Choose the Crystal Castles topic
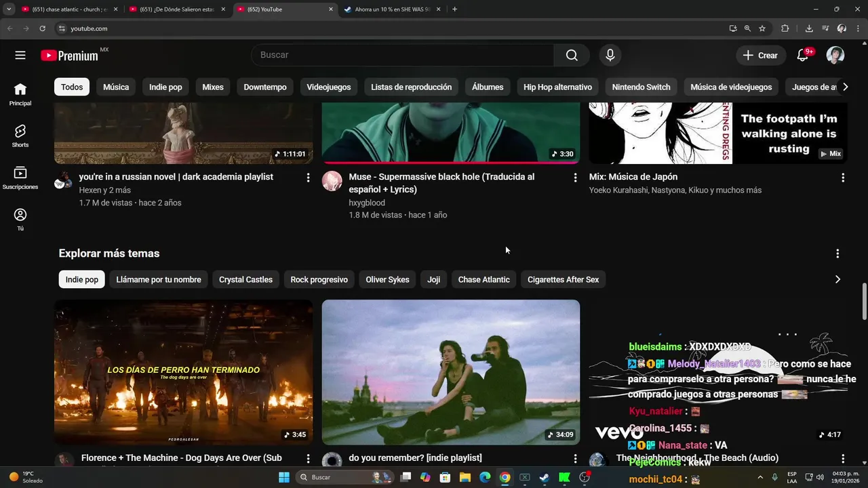The height and width of the screenshot is (488, 868). pyautogui.click(x=245, y=279)
